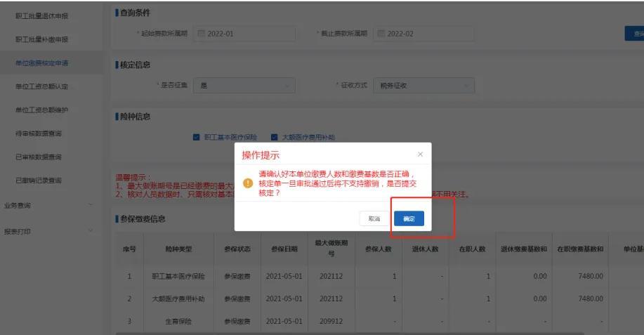Click 取消 to cancel the submission

click(x=374, y=219)
